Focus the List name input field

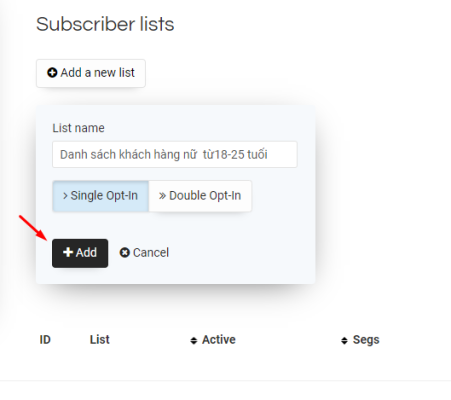click(x=175, y=154)
